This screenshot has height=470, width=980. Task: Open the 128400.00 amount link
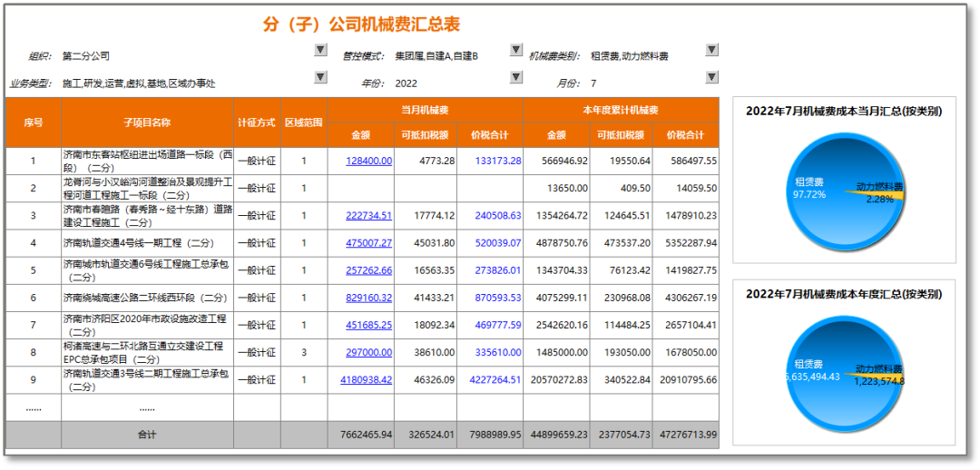pos(368,162)
